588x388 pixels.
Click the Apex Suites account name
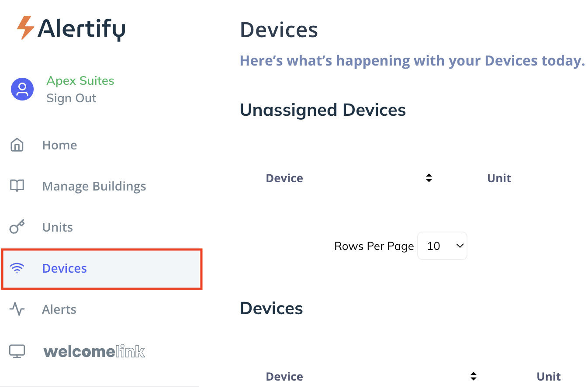click(x=80, y=81)
